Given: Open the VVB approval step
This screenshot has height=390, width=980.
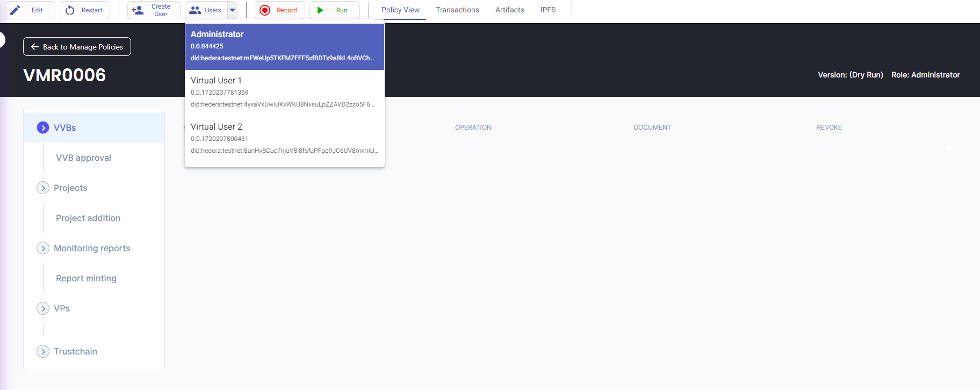Looking at the screenshot, I should 83,158.
